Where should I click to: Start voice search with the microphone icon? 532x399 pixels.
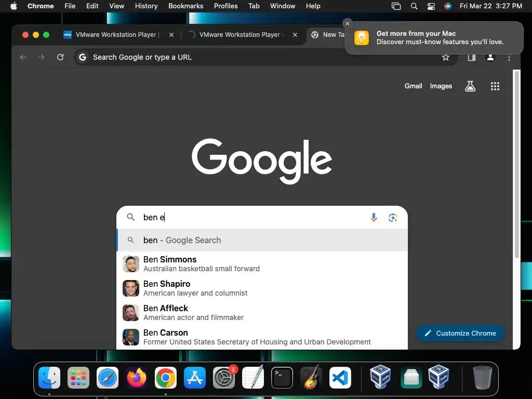tap(374, 218)
